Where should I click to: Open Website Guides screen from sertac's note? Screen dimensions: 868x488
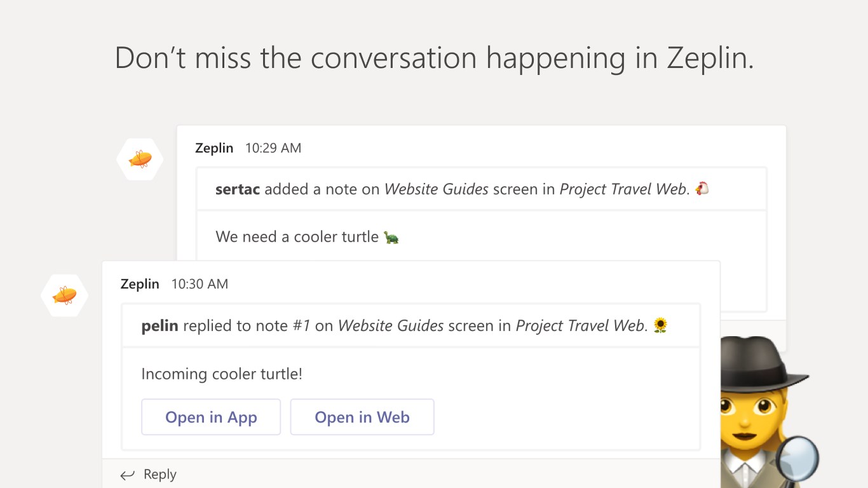pos(437,189)
